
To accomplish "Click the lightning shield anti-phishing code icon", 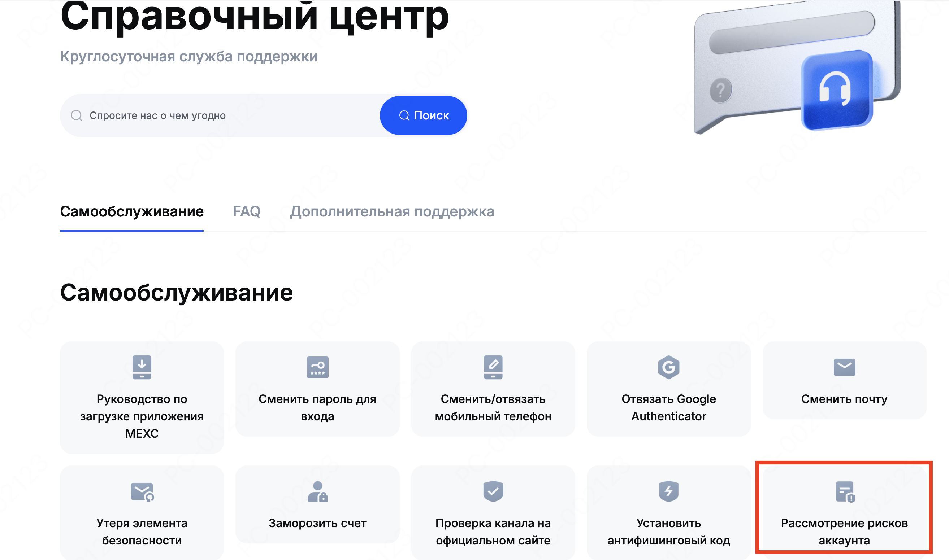I will pyautogui.click(x=668, y=491).
